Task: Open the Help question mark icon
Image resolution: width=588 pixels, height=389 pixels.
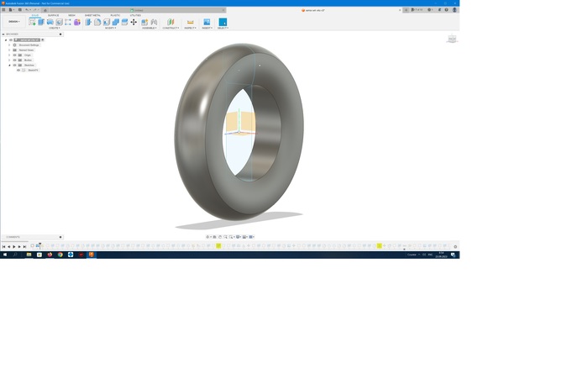Action: [x=446, y=10]
